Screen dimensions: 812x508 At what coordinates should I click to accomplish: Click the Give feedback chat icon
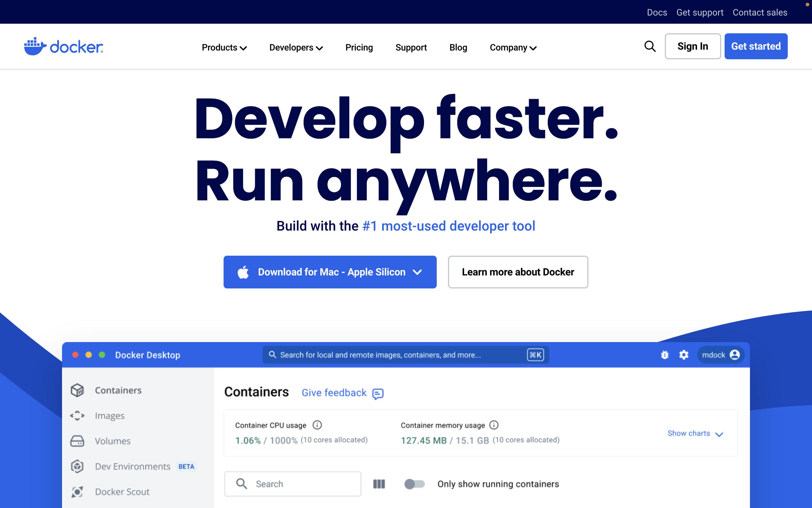pos(378,393)
